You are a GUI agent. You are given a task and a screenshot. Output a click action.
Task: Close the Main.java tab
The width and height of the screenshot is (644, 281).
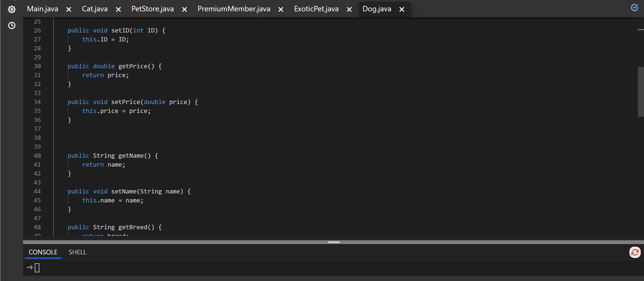point(69,9)
